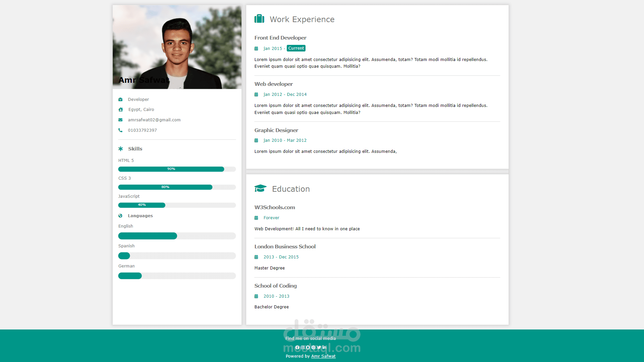Select the amrsafwat02@gmail.com email text
The height and width of the screenshot is (362, 644).
pos(154,120)
